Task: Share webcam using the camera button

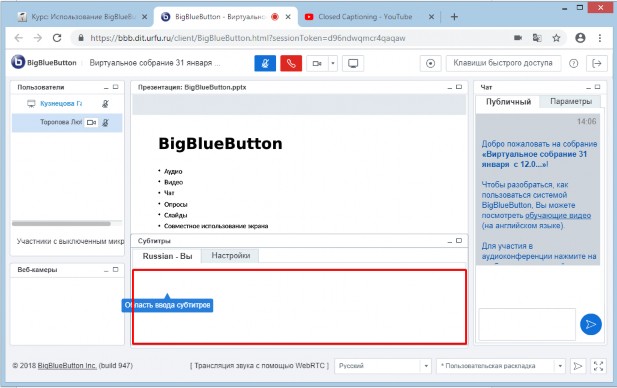Action: (x=317, y=63)
